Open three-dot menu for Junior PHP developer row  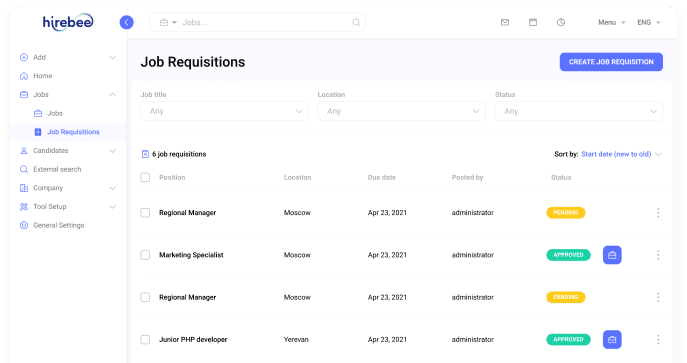(658, 339)
